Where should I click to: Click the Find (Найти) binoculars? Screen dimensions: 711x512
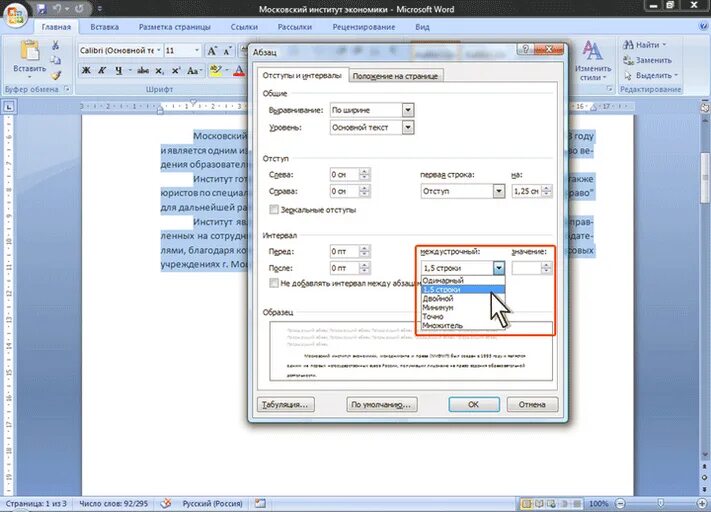[x=643, y=44]
